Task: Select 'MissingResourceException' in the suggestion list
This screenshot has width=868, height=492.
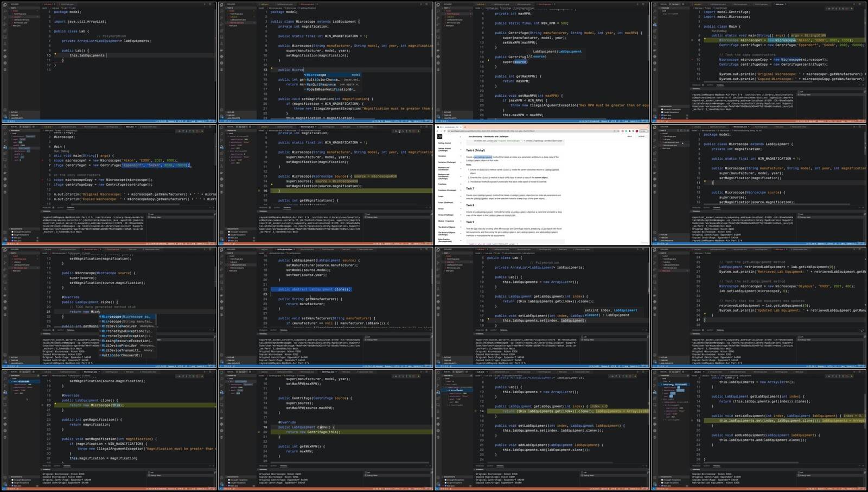Action: [127, 341]
